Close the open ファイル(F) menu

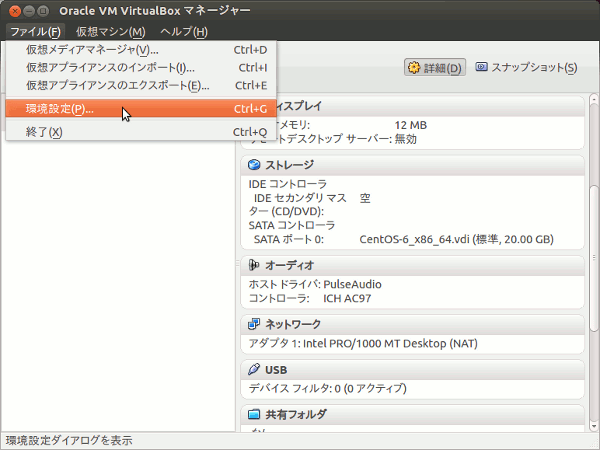point(35,31)
